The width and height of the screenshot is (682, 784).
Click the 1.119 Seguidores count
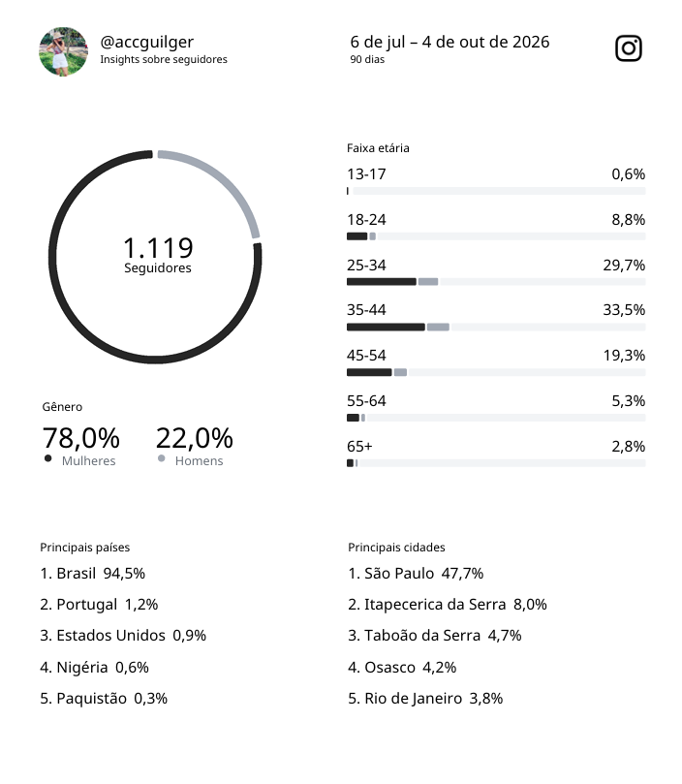(x=158, y=255)
